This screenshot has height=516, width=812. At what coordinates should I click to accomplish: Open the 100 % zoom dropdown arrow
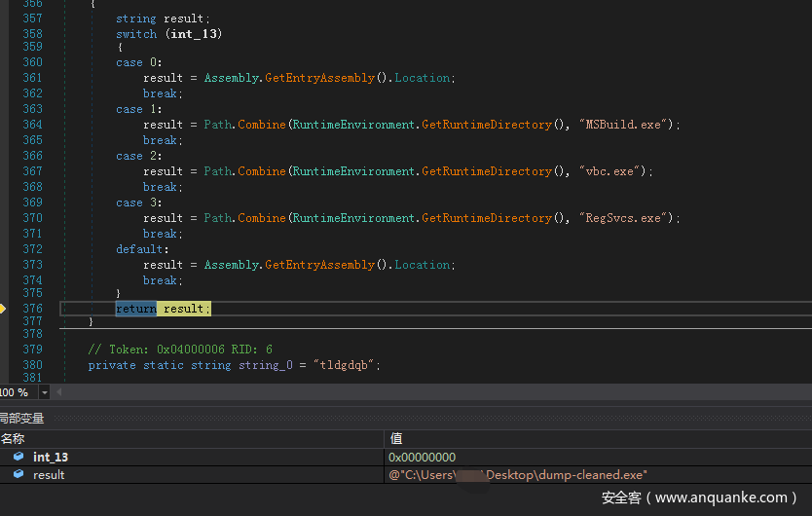tap(45, 392)
